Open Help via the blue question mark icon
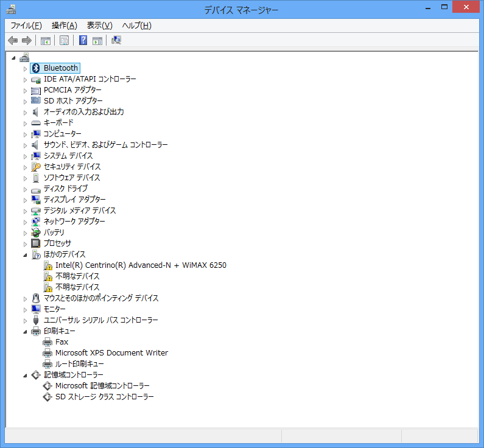This screenshot has height=448, width=484. (83, 40)
